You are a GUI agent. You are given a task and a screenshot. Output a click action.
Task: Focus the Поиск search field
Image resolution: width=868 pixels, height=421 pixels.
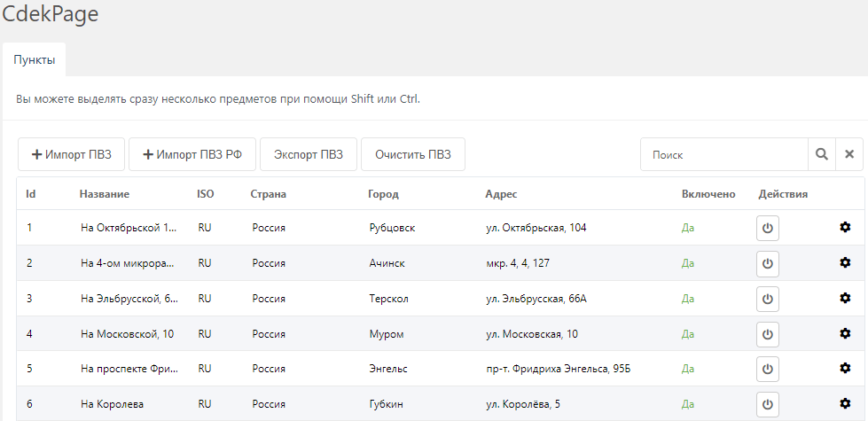pyautogui.click(x=724, y=154)
